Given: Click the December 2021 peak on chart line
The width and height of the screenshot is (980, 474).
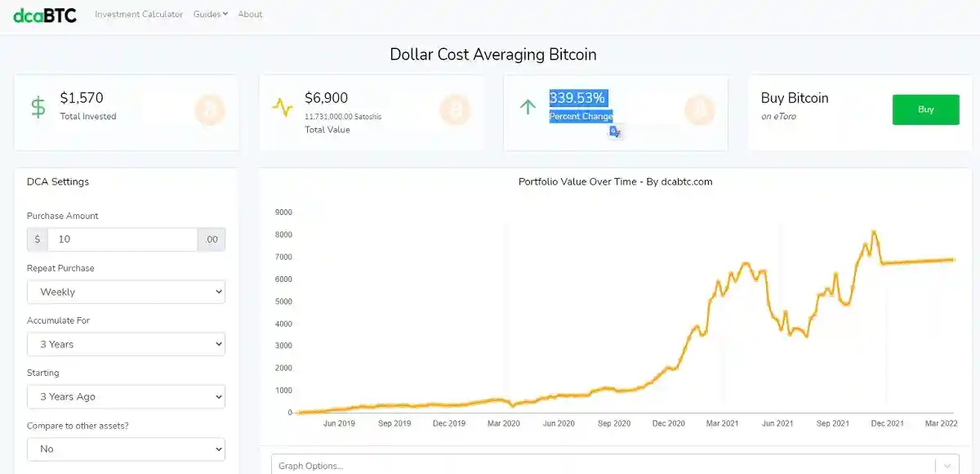Looking at the screenshot, I should point(875,232).
